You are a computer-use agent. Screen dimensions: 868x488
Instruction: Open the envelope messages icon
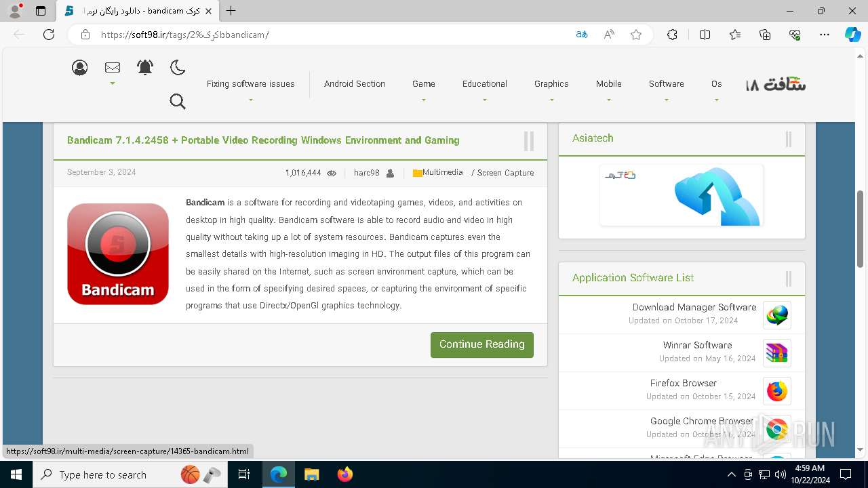[x=113, y=67]
